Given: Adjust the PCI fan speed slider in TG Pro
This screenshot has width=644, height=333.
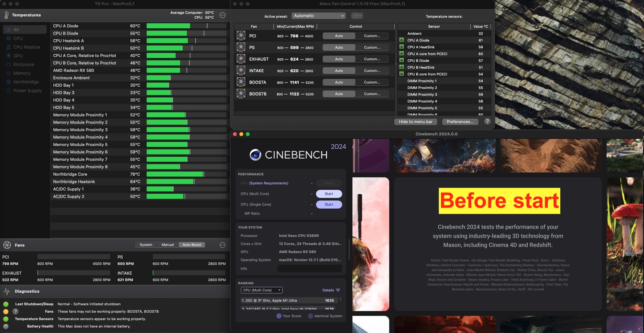Looking at the screenshot, I should coord(74,257).
